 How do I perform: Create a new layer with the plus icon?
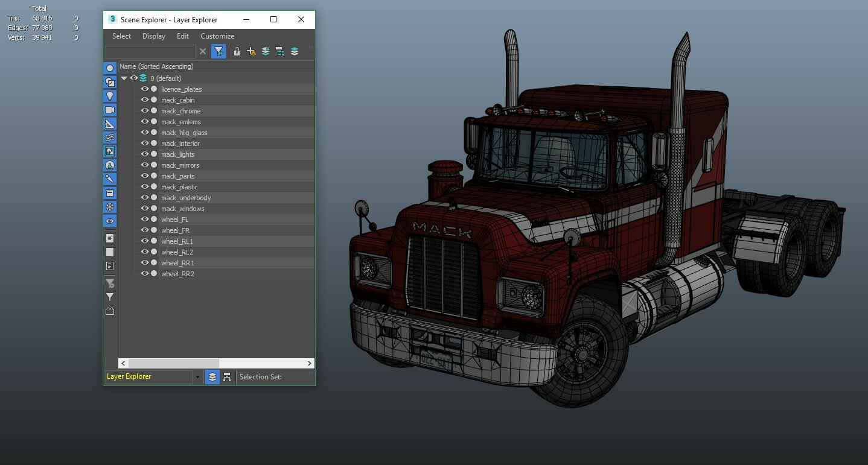pyautogui.click(x=251, y=52)
